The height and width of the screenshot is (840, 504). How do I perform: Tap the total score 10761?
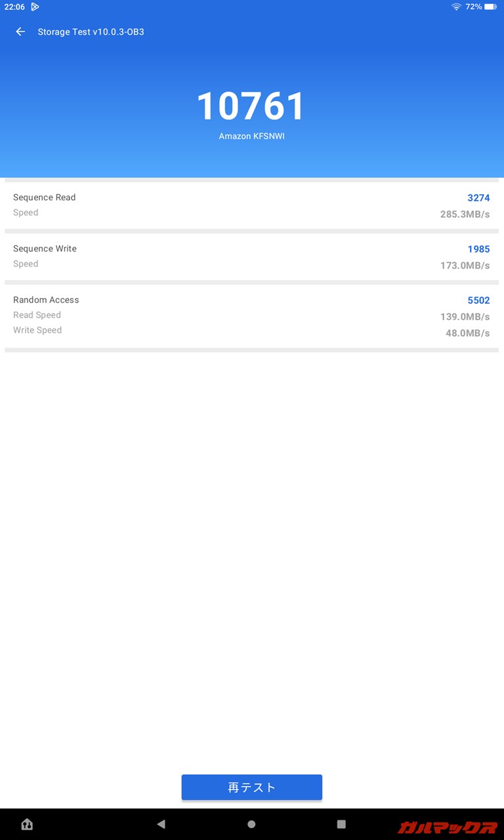pyautogui.click(x=251, y=106)
